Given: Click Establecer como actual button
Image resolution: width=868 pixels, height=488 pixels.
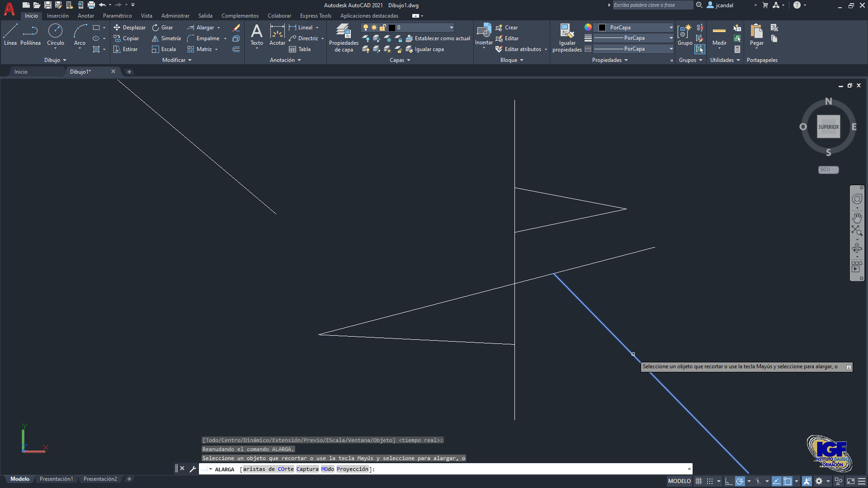Looking at the screenshot, I should [438, 38].
